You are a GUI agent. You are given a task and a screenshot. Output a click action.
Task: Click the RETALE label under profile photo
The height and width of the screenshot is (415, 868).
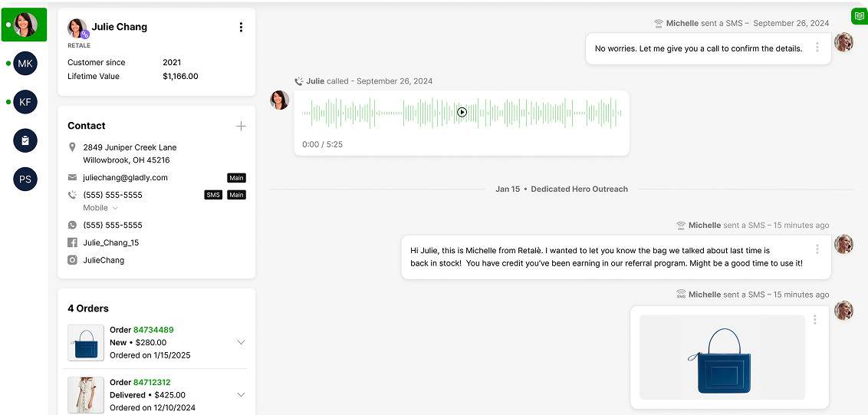pyautogui.click(x=79, y=45)
